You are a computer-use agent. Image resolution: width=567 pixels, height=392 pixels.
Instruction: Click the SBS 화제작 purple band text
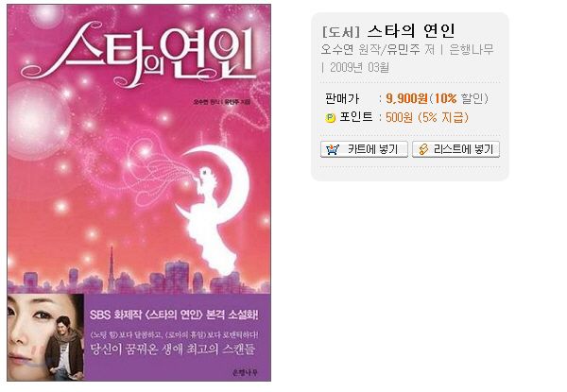point(174,315)
